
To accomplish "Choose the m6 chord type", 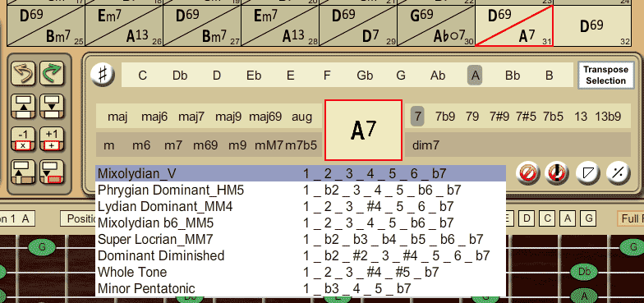I will [x=141, y=145].
